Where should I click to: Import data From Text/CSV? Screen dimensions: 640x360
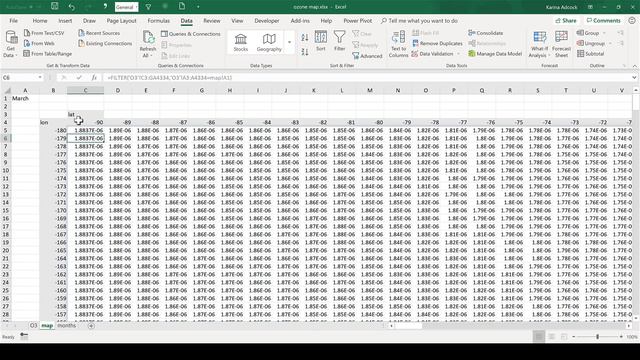click(44, 33)
